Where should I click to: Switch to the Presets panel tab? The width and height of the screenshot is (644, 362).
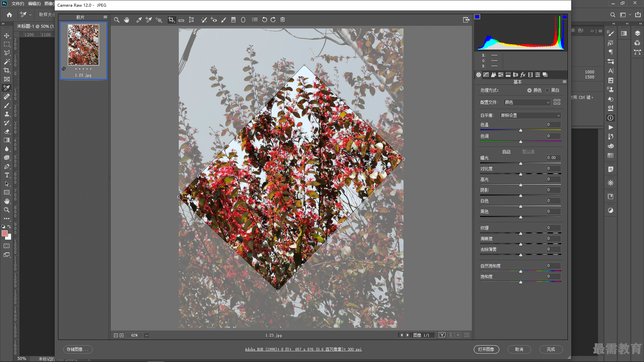[538, 75]
